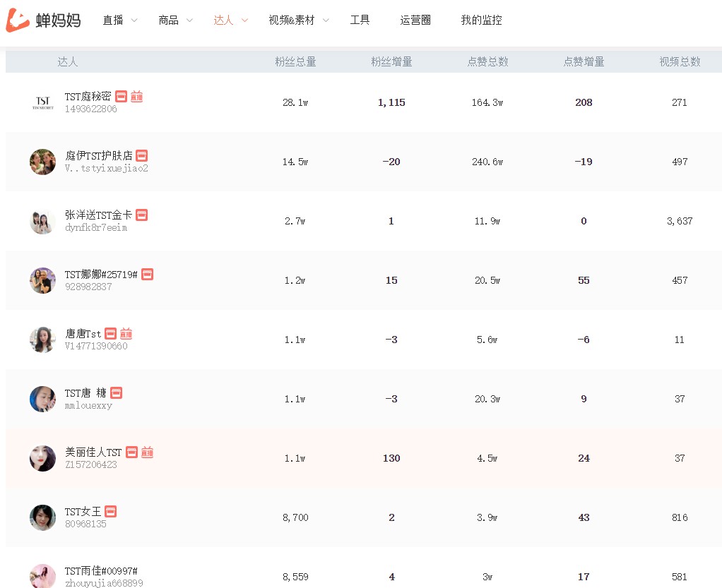Image resolution: width=722 pixels, height=588 pixels.
Task: Select the account ID V..tstyixuejiao2
Action: pyautogui.click(x=107, y=169)
